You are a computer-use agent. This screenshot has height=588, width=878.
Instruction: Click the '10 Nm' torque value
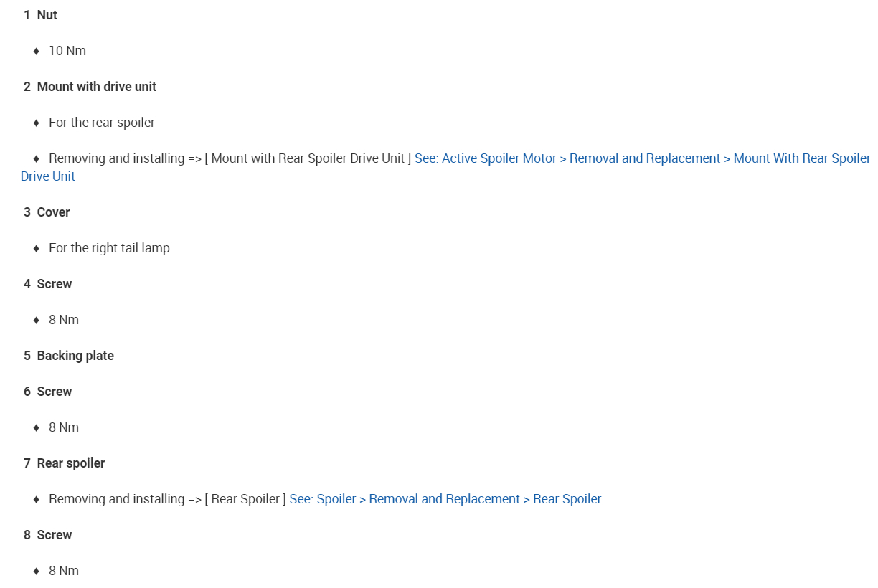(x=67, y=51)
